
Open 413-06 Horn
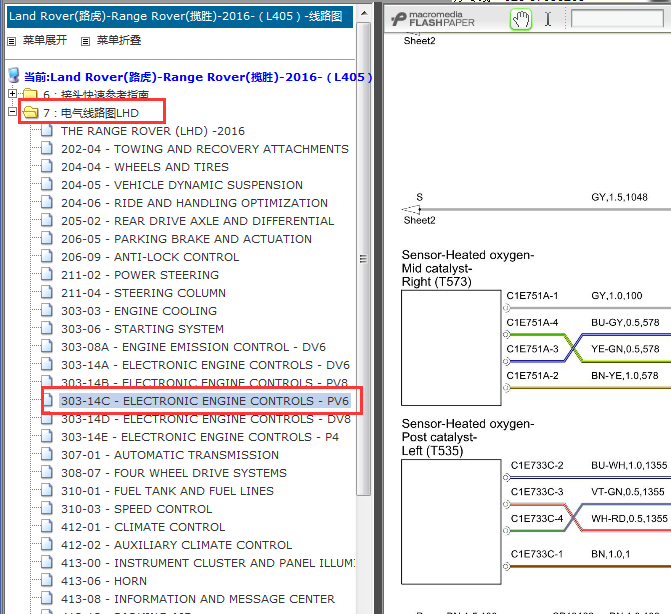click(x=104, y=581)
